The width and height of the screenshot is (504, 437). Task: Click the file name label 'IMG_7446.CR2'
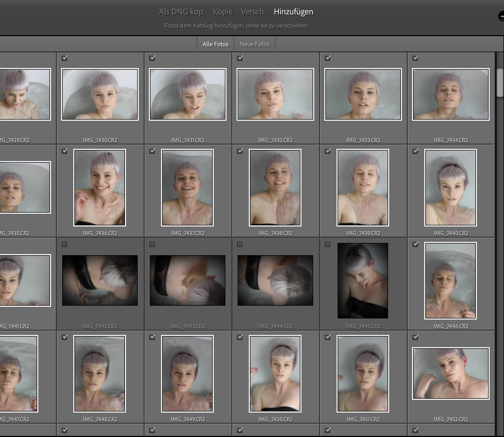[451, 326]
